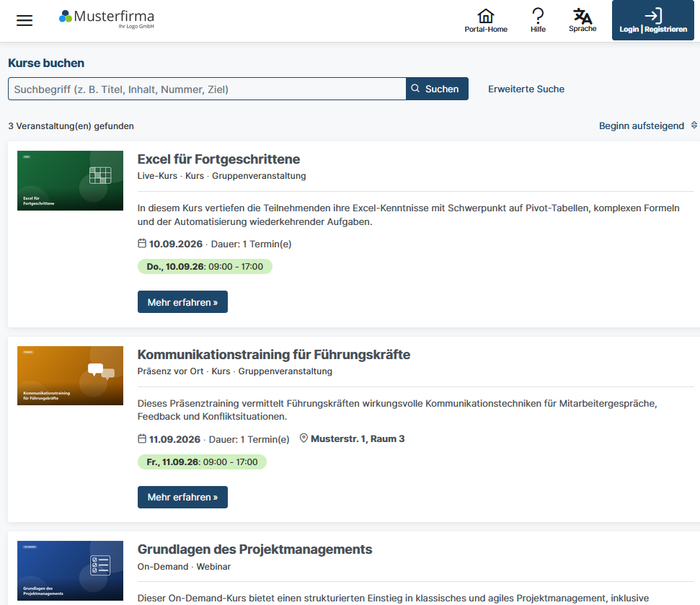The height and width of the screenshot is (605, 700).
Task: Focus the Suchbegriff search field
Action: 207,89
